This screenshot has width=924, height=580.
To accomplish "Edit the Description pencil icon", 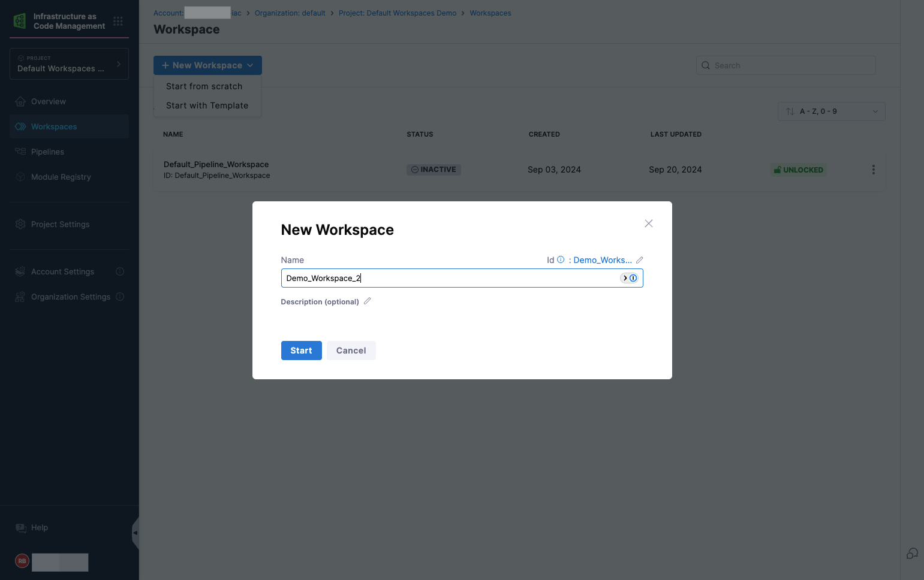I will tap(368, 301).
